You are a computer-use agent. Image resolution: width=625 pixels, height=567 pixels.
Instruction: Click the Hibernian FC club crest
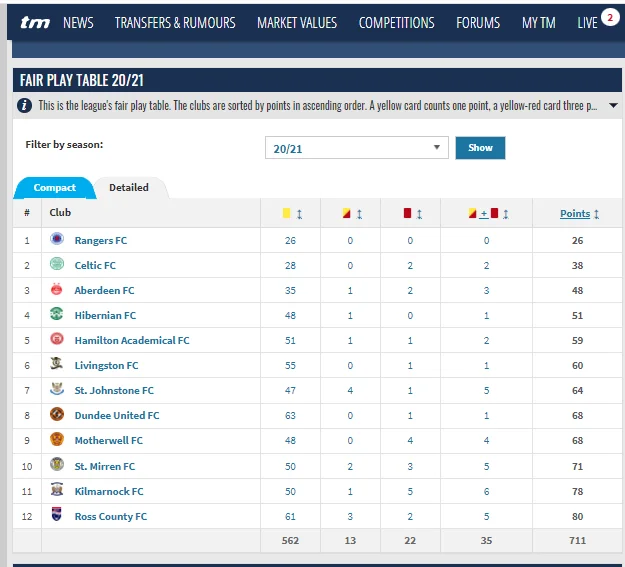point(57,315)
